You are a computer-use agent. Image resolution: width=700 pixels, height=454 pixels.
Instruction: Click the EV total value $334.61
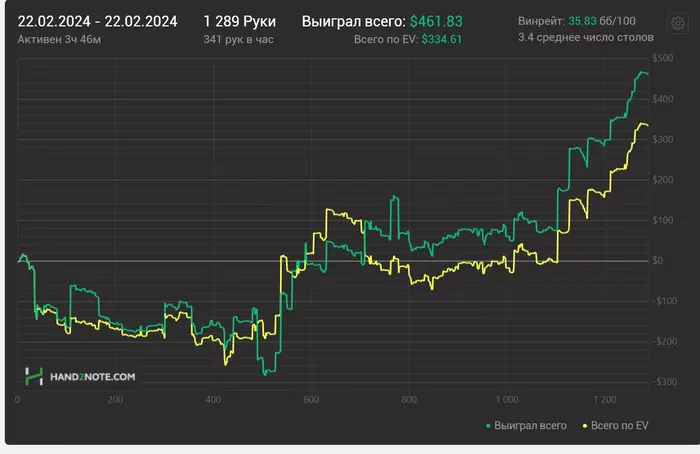(442, 39)
